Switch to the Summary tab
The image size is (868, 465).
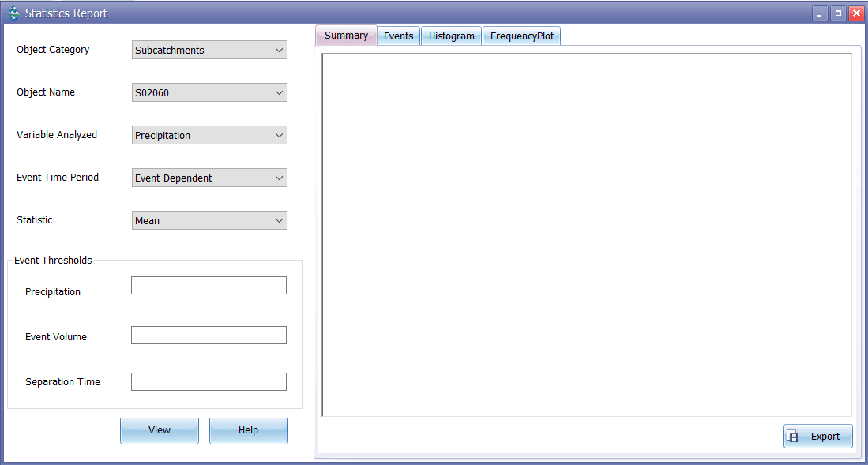346,36
